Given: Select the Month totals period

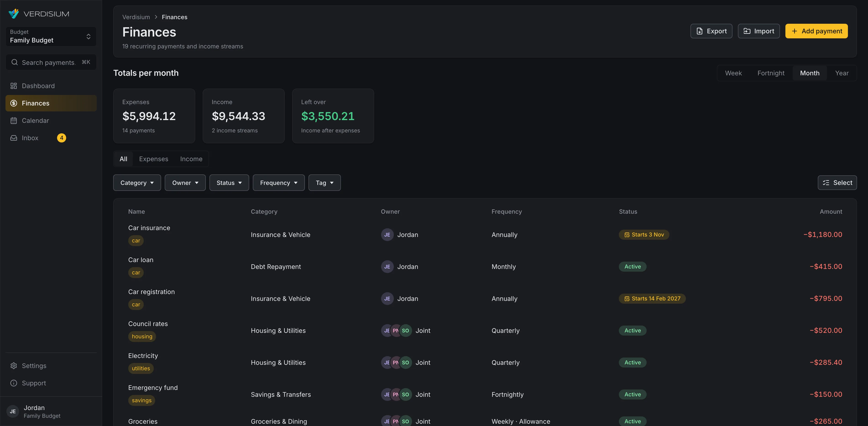Looking at the screenshot, I should pos(810,73).
